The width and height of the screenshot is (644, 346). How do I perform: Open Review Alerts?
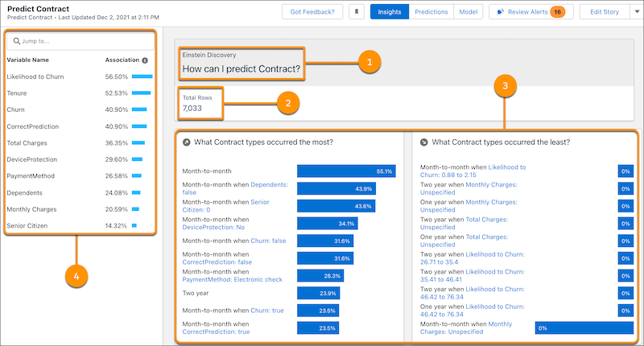tap(531, 12)
